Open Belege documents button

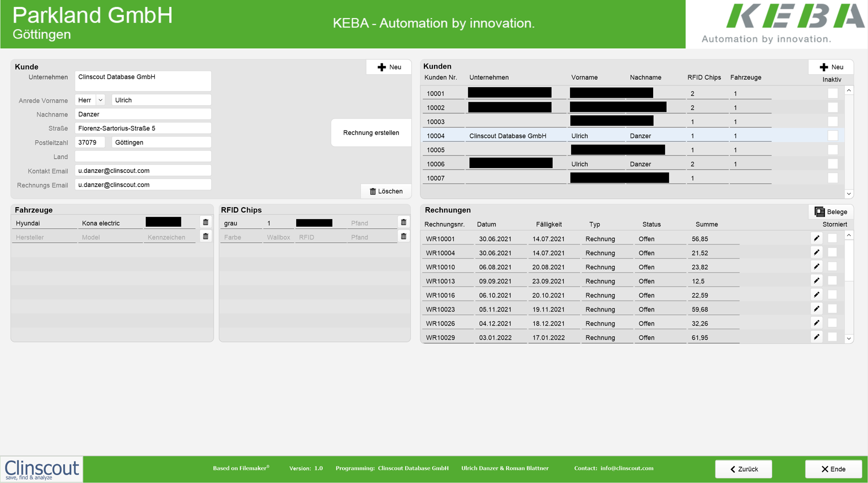coord(831,211)
